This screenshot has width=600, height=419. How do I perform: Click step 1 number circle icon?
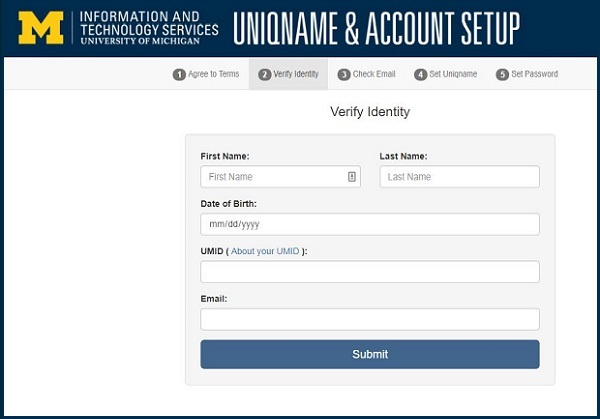coord(179,74)
